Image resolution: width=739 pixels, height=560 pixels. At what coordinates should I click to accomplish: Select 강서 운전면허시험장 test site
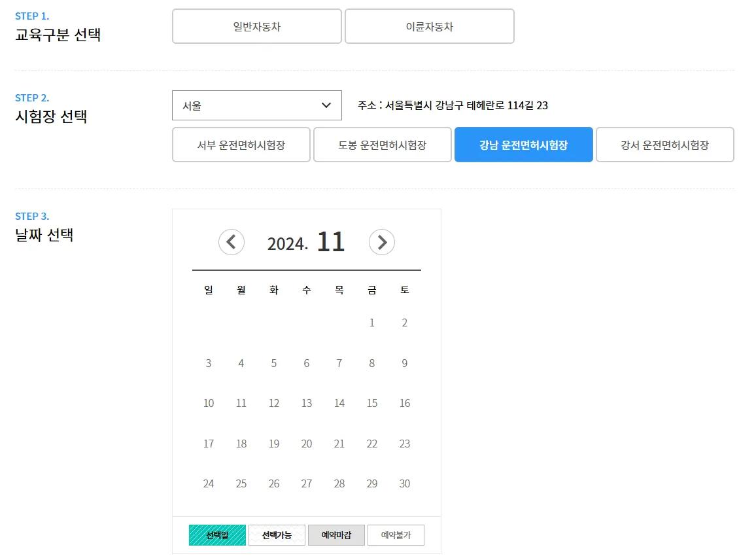(x=664, y=145)
